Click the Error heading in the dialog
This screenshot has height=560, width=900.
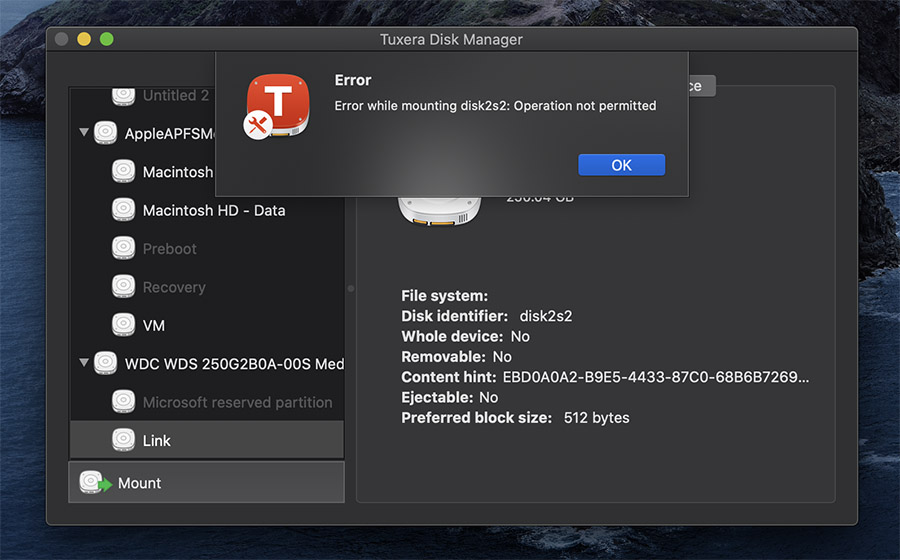coord(353,80)
